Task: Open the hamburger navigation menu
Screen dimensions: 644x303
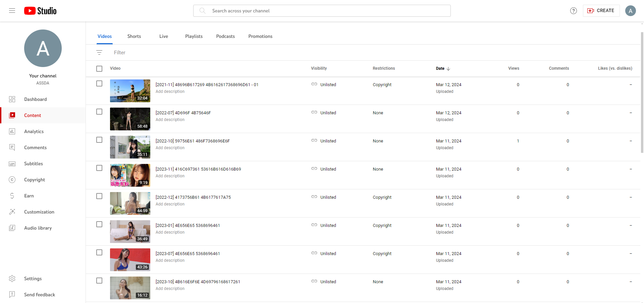Action: pyautogui.click(x=12, y=11)
